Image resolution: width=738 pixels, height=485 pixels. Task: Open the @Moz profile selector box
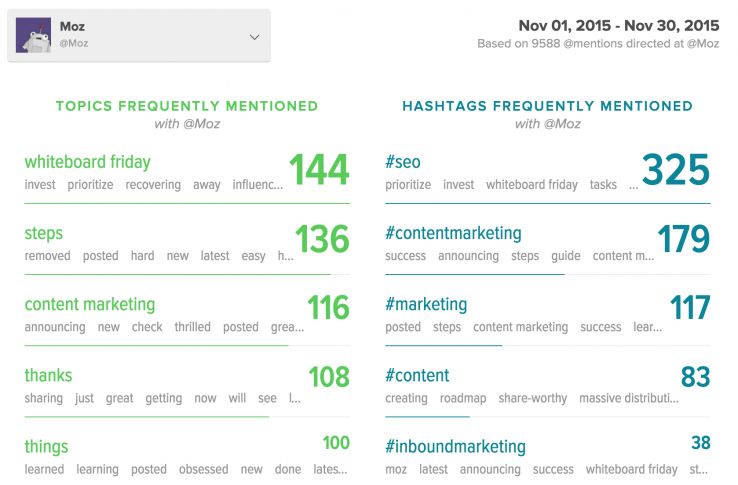click(139, 36)
